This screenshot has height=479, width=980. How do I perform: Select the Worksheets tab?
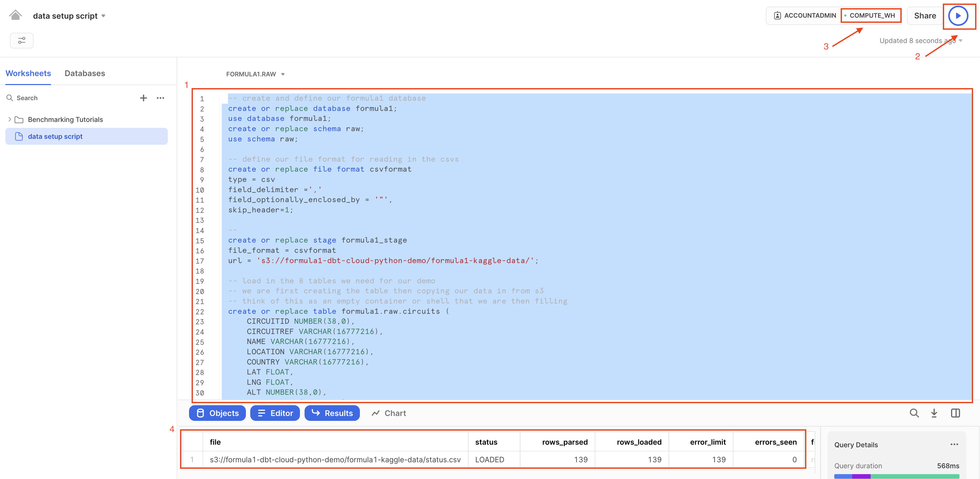coord(28,73)
